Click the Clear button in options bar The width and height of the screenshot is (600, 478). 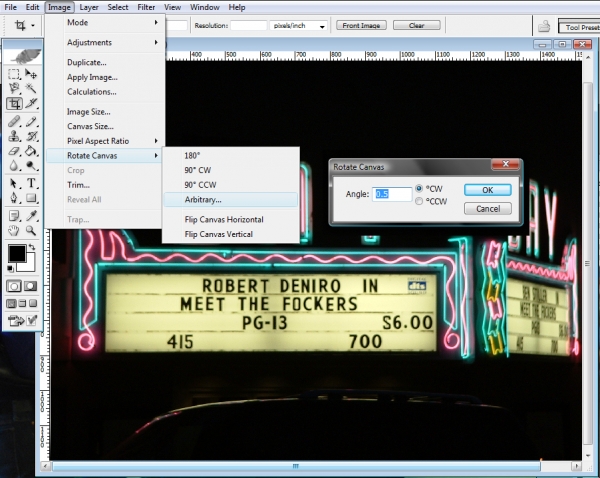(x=416, y=25)
